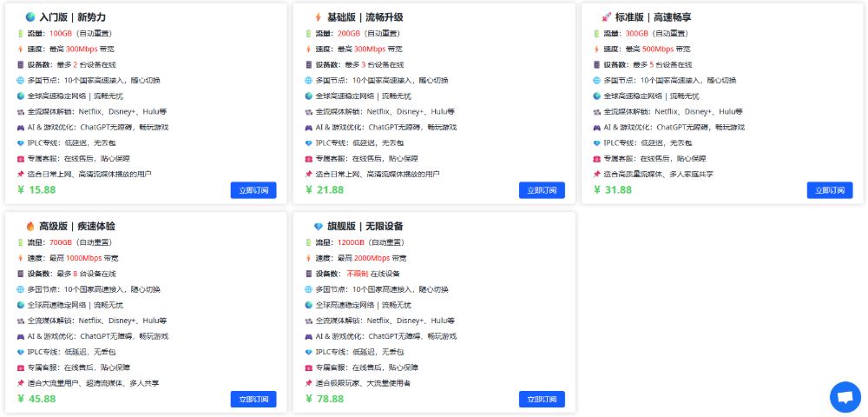Click the ¥ 15.88 price text
The width and height of the screenshot is (868, 417).
click(36, 190)
